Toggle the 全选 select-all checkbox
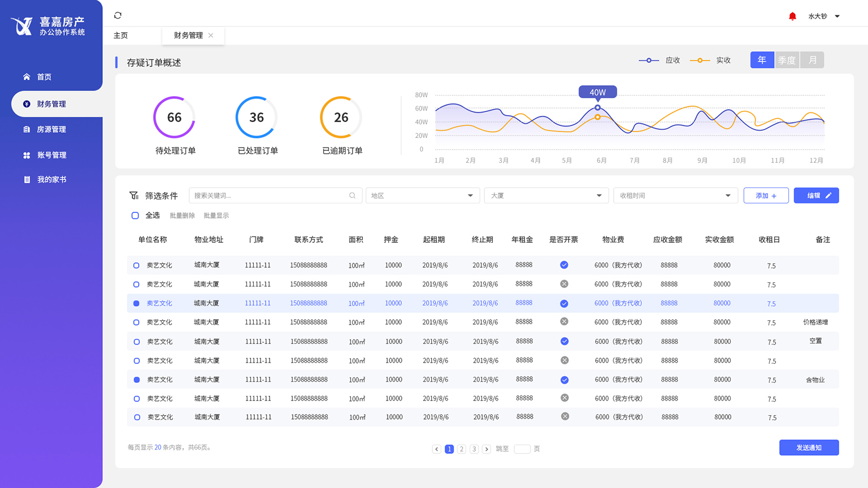Image resolution: width=868 pixels, height=488 pixels. 135,215
